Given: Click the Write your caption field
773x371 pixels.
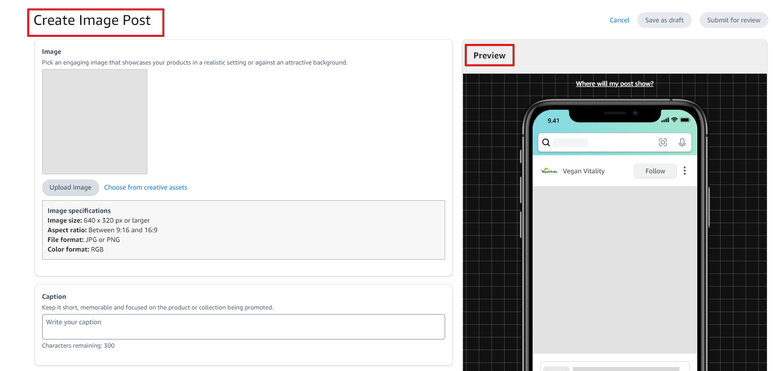Looking at the screenshot, I should click(244, 327).
